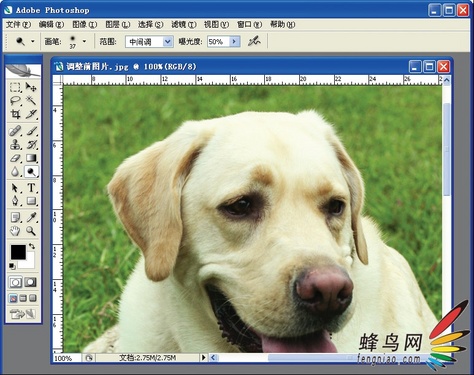Select the Magic Wand tool
Viewport: 474px width, 375px height.
[x=31, y=100]
